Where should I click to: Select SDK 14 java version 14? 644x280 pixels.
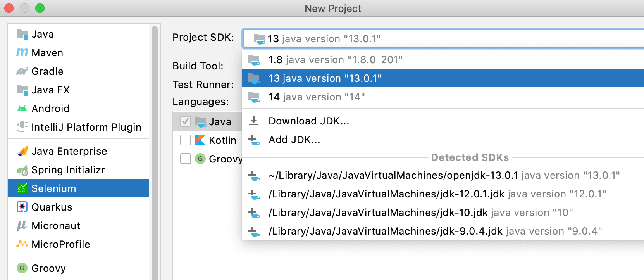click(443, 97)
